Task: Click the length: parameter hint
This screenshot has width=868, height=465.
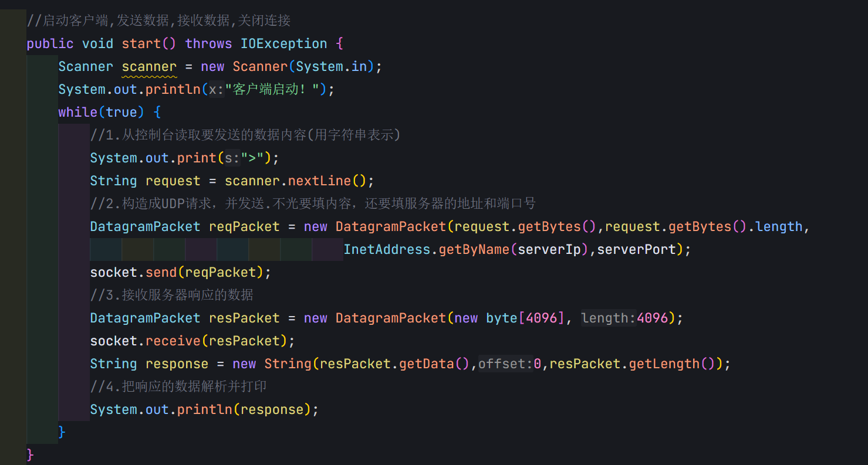Action: 608,318
